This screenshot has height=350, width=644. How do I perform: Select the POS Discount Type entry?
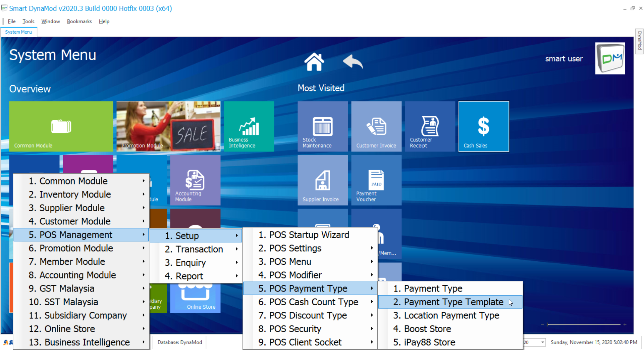pyautogui.click(x=310, y=315)
